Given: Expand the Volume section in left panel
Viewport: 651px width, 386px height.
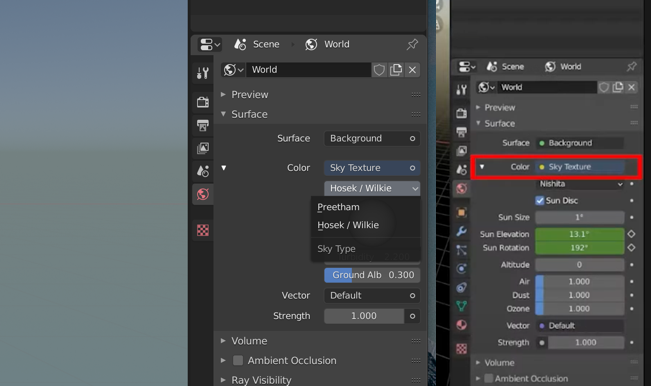Looking at the screenshot, I should (x=249, y=341).
